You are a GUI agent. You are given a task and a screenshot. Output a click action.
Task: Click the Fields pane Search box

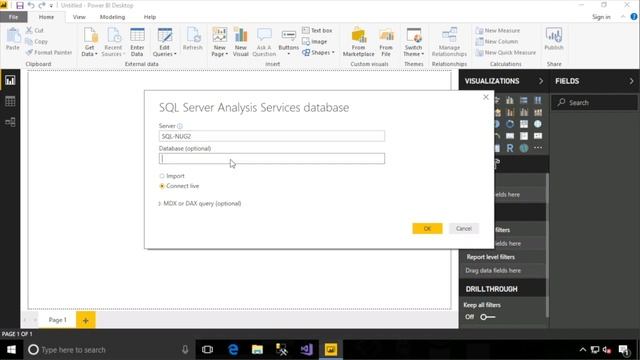[x=595, y=102]
